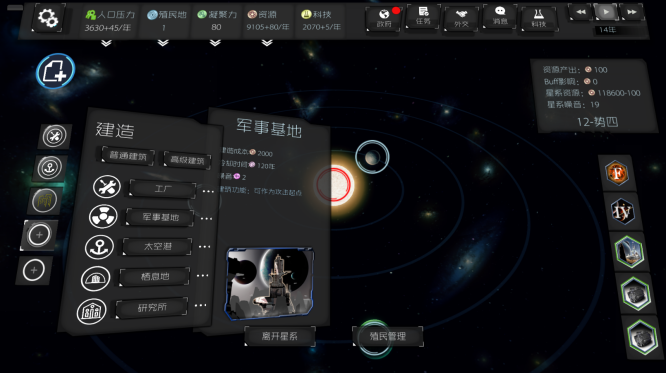Click the military base preview image
The image size is (667, 373).
pyautogui.click(x=269, y=284)
